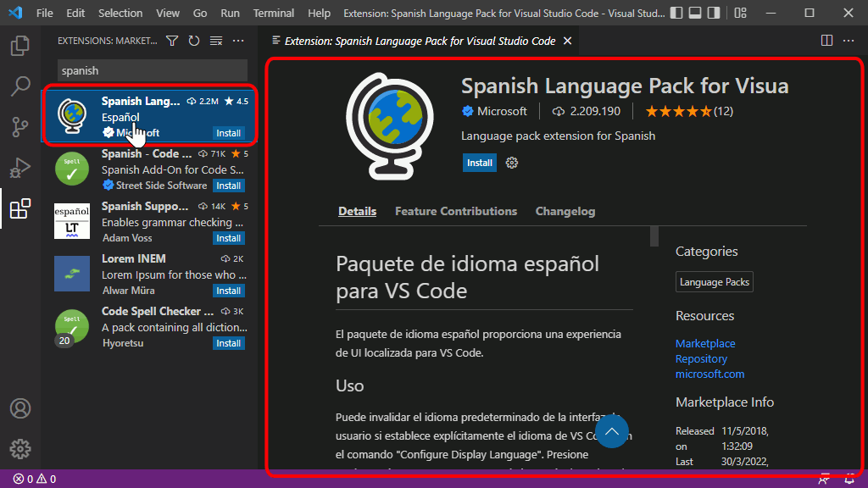Screen dimensions: 868x488
Task: Select the Spanish Support extension entry
Action: (x=149, y=221)
